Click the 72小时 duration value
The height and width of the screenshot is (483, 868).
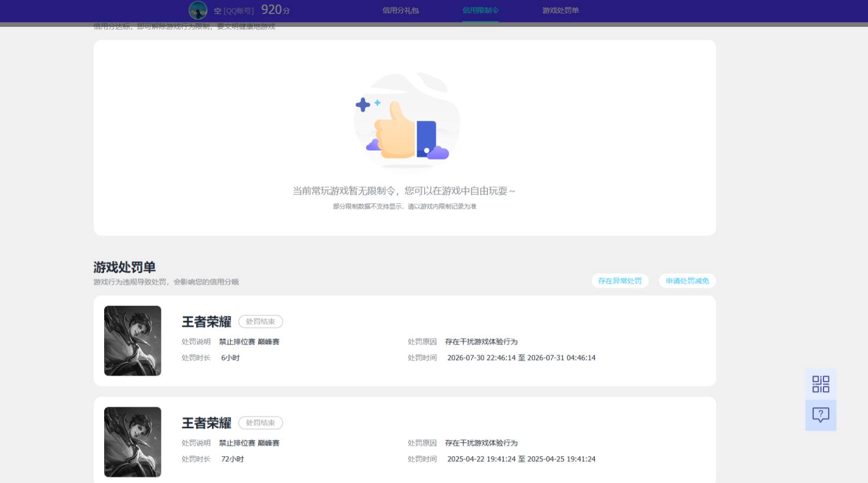pyautogui.click(x=232, y=459)
